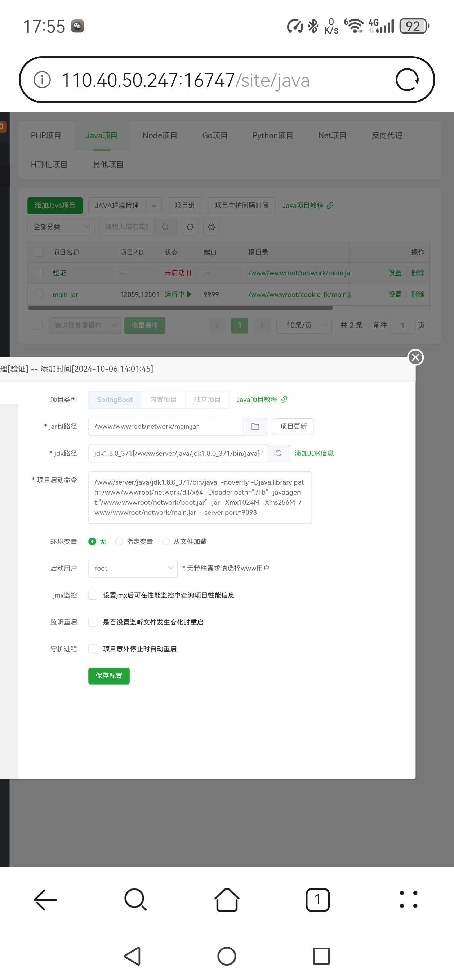Click the 添加Java项目 button
The image size is (454, 980).
pyautogui.click(x=55, y=206)
